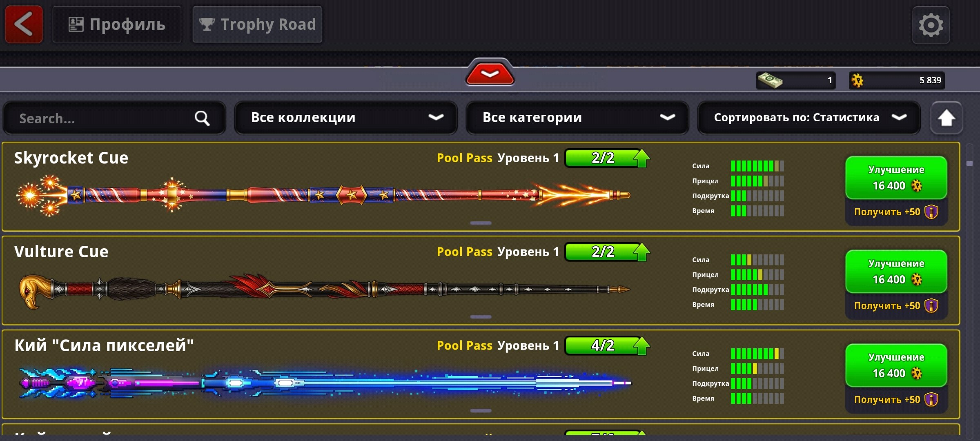Image resolution: width=980 pixels, height=441 pixels.
Task: Open the Сортировать по: Статистика dropdown
Action: (809, 118)
